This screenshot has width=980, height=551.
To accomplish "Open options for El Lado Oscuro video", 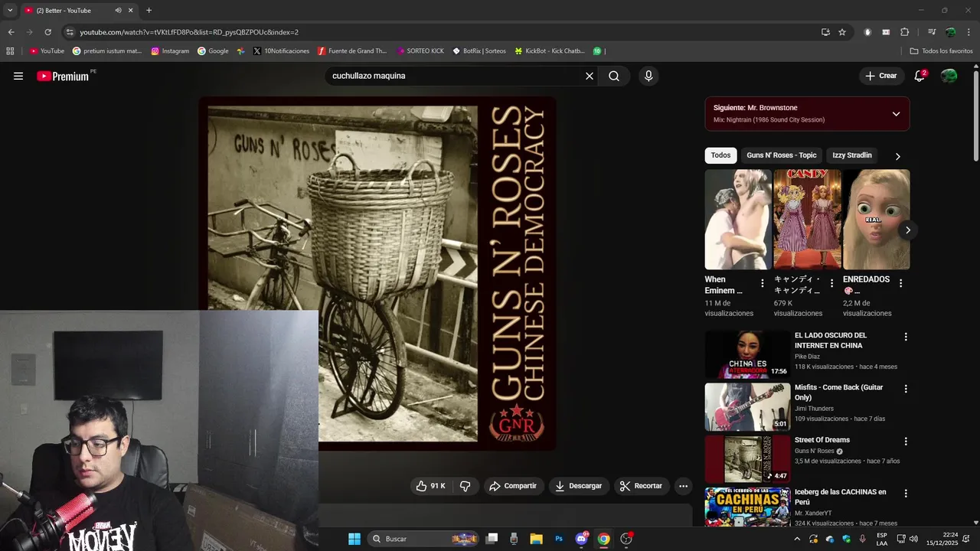I will point(906,337).
